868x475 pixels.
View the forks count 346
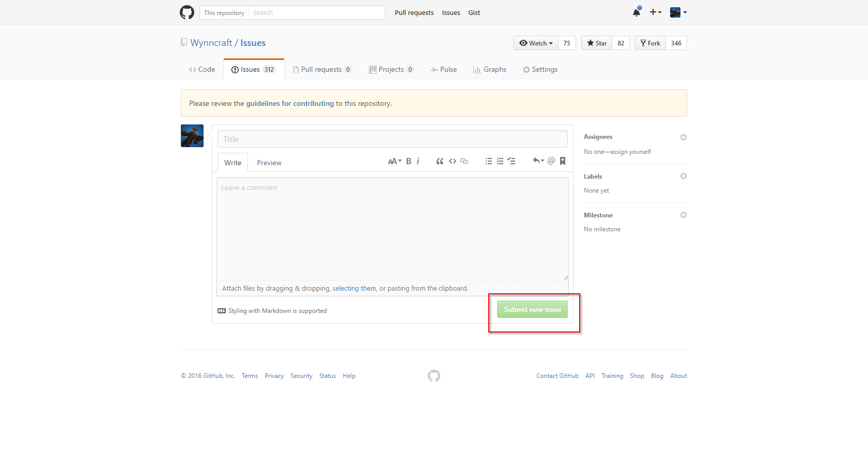pos(676,43)
